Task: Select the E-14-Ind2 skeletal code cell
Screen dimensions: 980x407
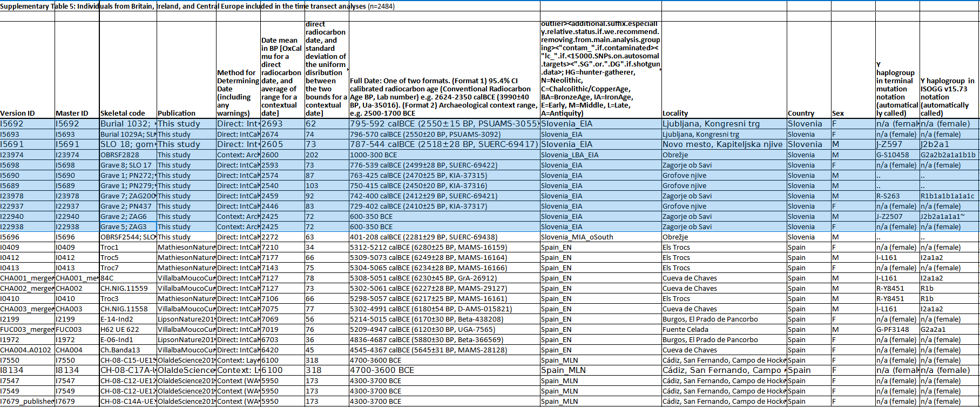Action: (x=128, y=319)
